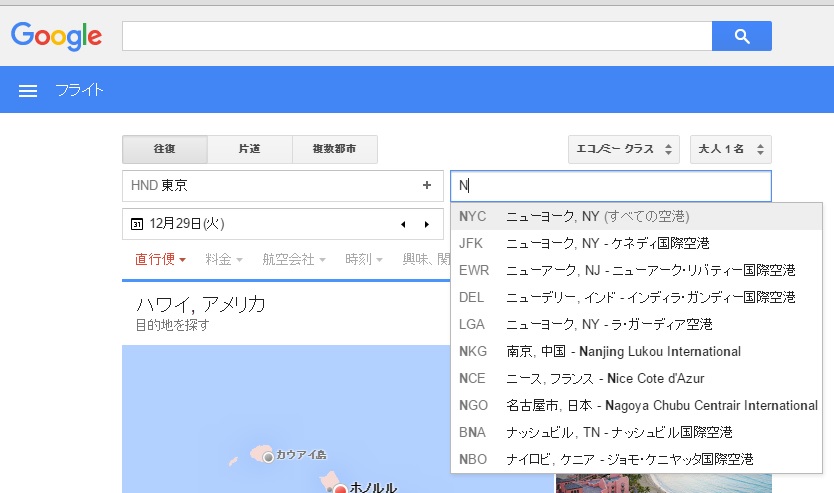This screenshot has height=493, width=834.
Task: Open the エコノミー クラス dropdown
Action: (623, 149)
